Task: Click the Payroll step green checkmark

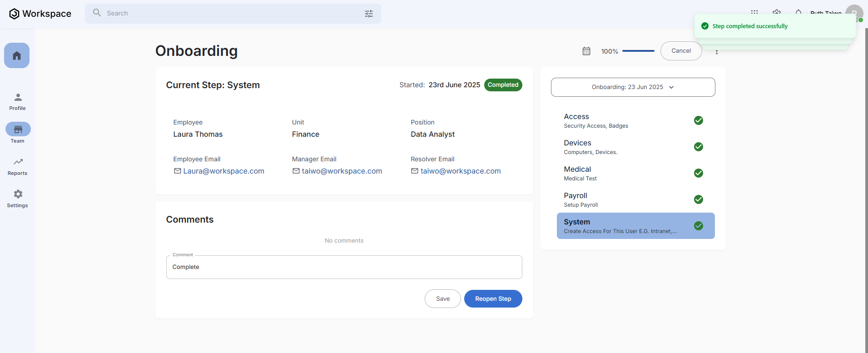Action: pyautogui.click(x=699, y=199)
